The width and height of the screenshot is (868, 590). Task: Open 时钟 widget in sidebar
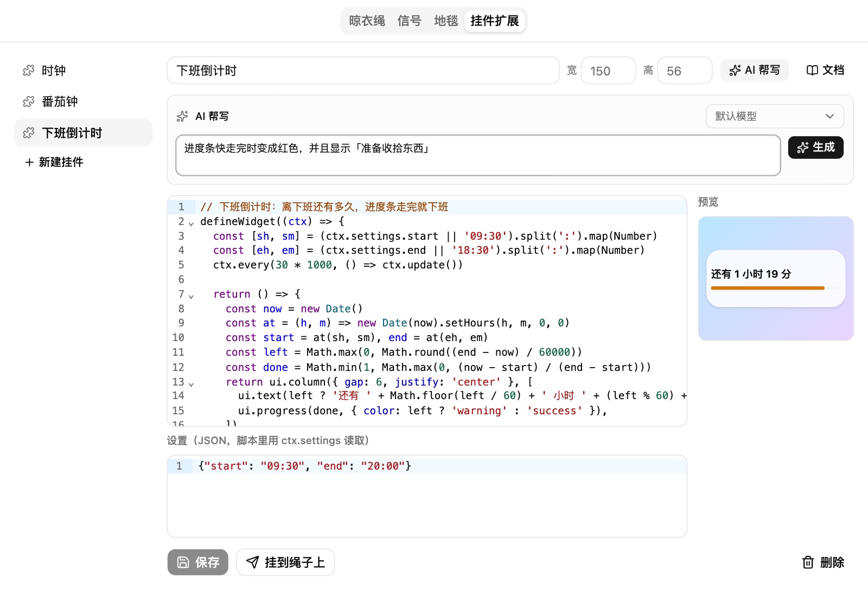pyautogui.click(x=83, y=70)
